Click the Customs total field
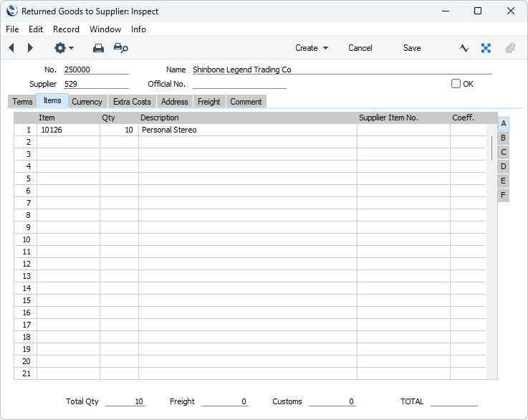Image resolution: width=528 pixels, height=420 pixels. (x=332, y=401)
